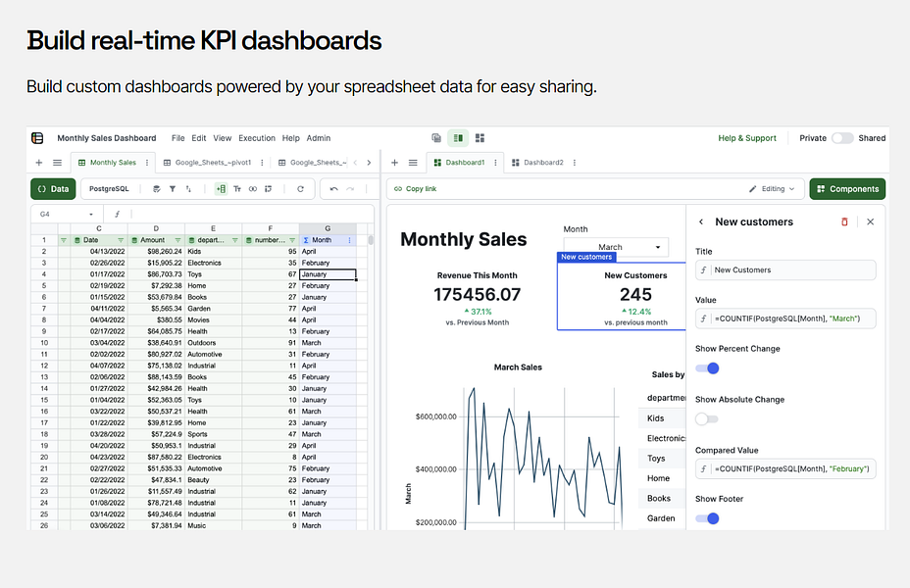Image resolution: width=910 pixels, height=588 pixels.
Task: Open the Execution menu
Action: [x=257, y=138]
